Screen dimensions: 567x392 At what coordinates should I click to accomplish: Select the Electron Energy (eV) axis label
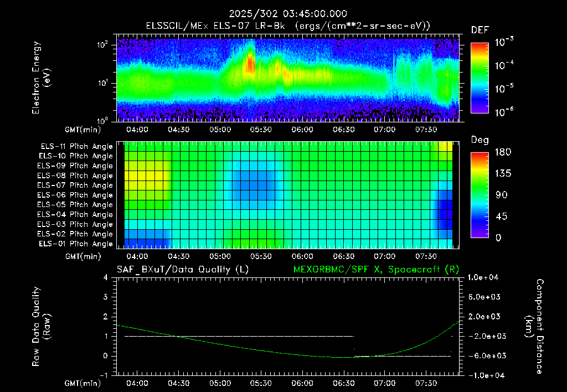coord(41,78)
